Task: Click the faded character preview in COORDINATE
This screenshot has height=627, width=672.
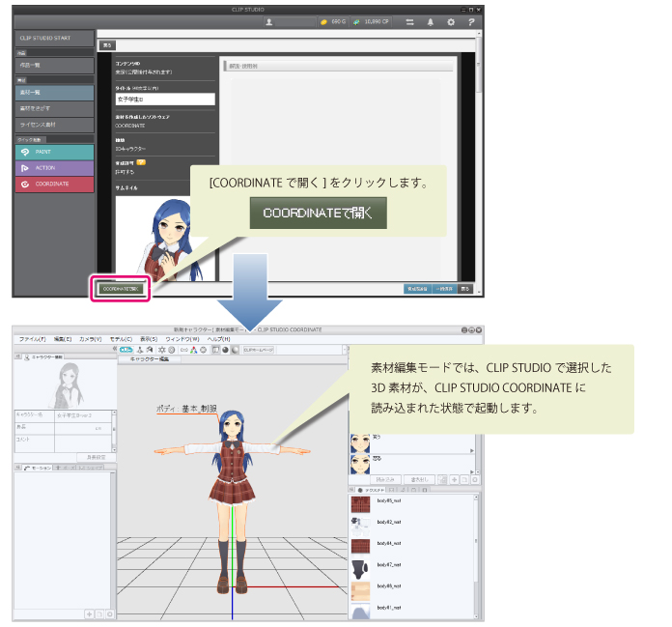Action: [x=66, y=386]
